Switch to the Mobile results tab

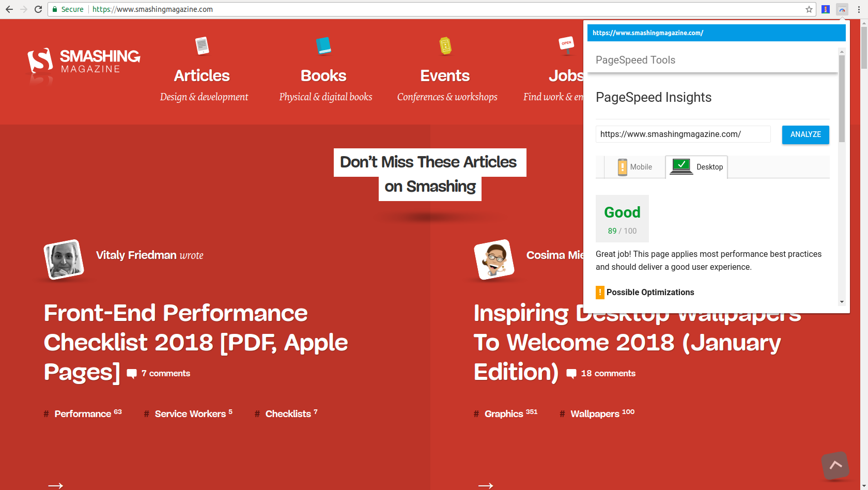click(x=635, y=167)
